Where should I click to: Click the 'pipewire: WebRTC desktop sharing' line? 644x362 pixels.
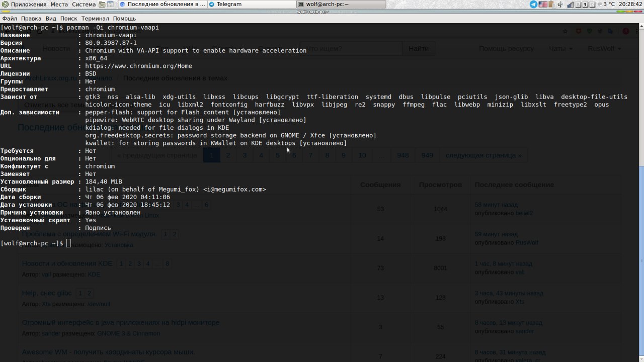click(196, 120)
